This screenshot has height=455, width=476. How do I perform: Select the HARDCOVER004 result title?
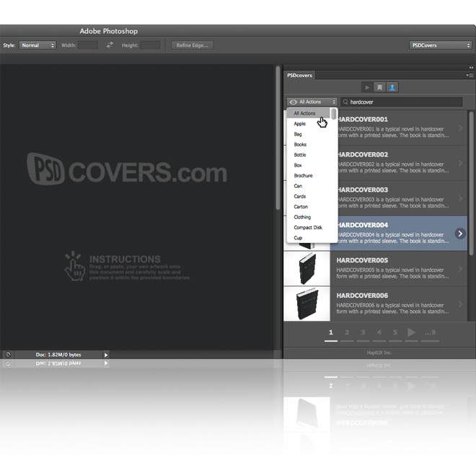pyautogui.click(x=363, y=225)
